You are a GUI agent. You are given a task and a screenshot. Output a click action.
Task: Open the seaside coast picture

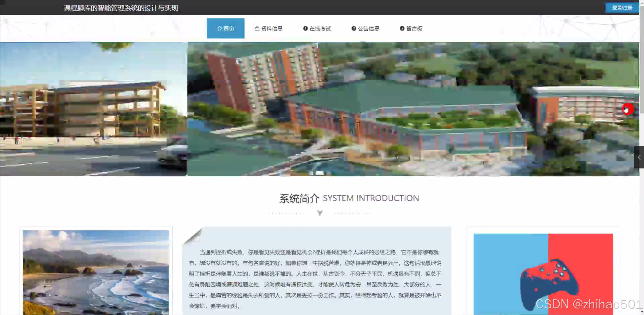coord(96,272)
